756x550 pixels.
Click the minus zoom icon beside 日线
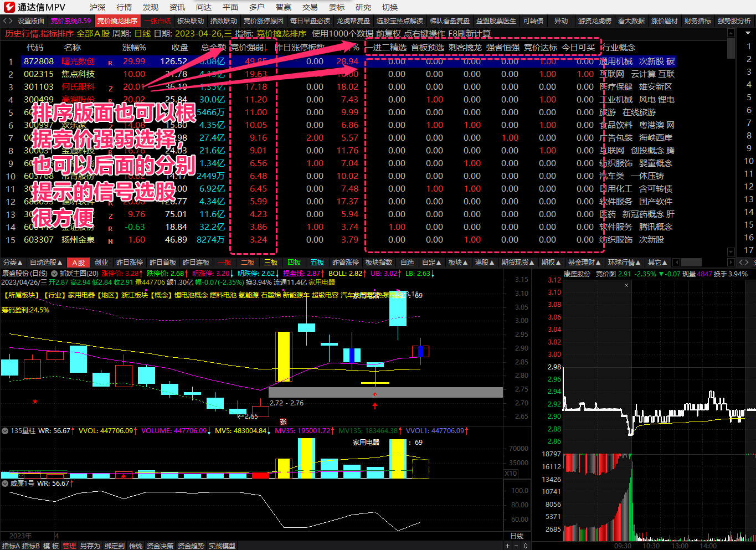click(x=517, y=546)
